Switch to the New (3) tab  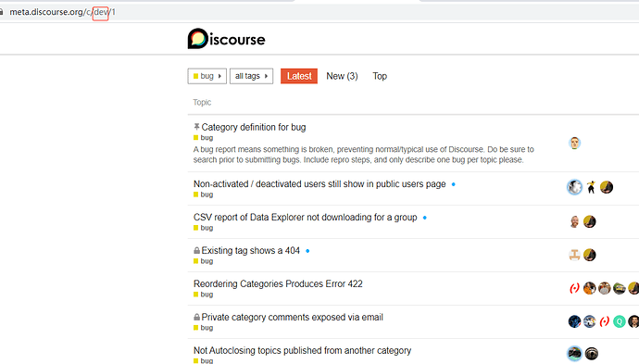342,76
